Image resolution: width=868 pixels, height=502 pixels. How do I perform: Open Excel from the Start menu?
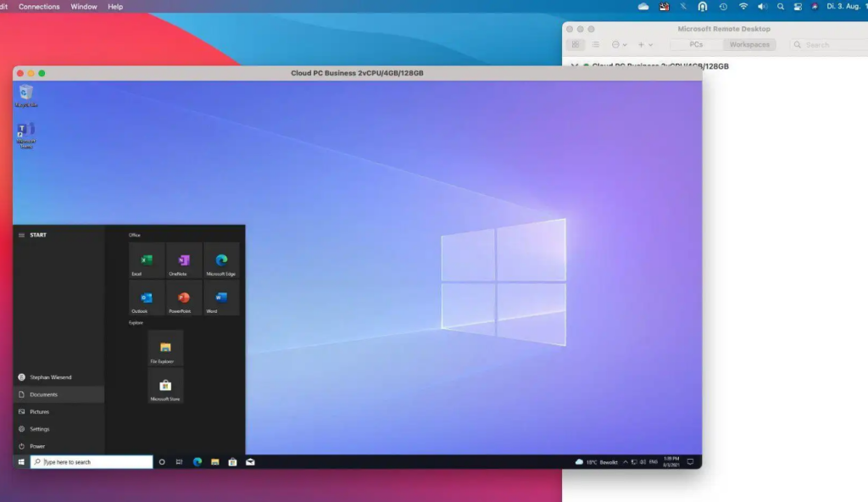coord(146,259)
